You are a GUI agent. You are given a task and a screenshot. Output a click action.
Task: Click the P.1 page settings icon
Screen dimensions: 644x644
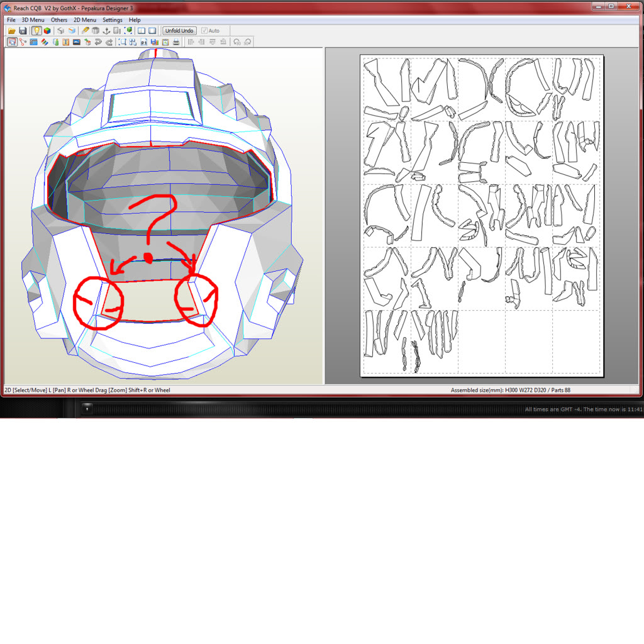[144, 42]
